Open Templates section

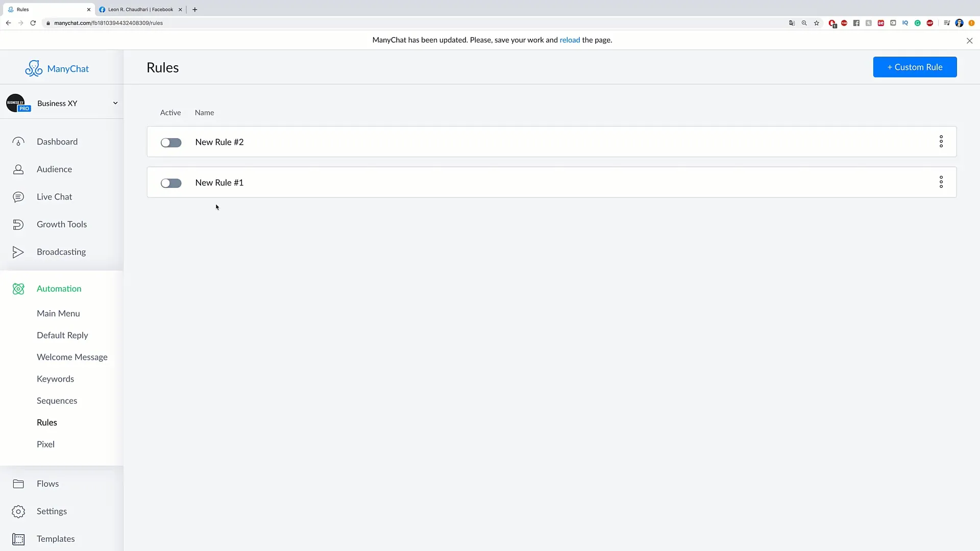click(55, 538)
